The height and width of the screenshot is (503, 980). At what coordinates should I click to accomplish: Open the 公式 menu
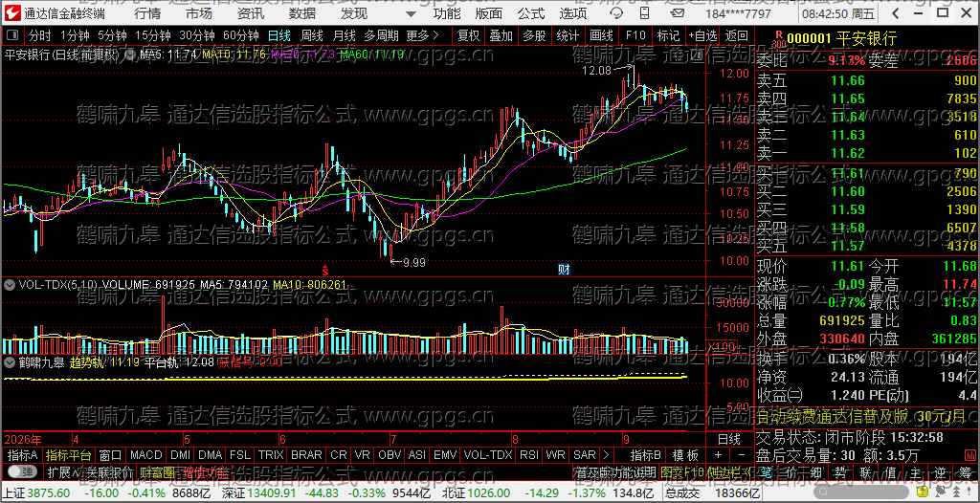(x=531, y=13)
